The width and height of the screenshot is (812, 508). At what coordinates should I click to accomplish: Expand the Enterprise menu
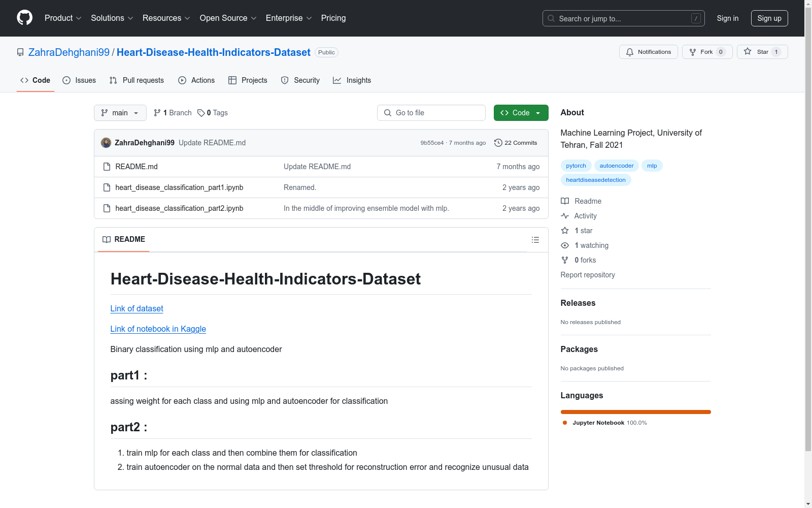click(289, 18)
